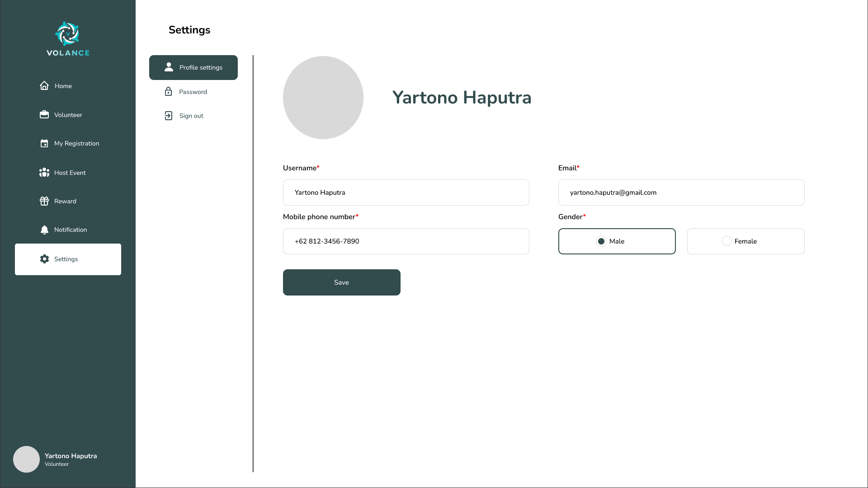868x488 pixels.
Task: Click the Host Event people icon
Action: click(44, 173)
